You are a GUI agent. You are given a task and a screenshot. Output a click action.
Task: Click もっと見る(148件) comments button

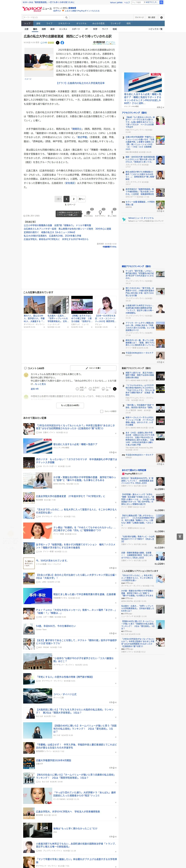point(70,405)
